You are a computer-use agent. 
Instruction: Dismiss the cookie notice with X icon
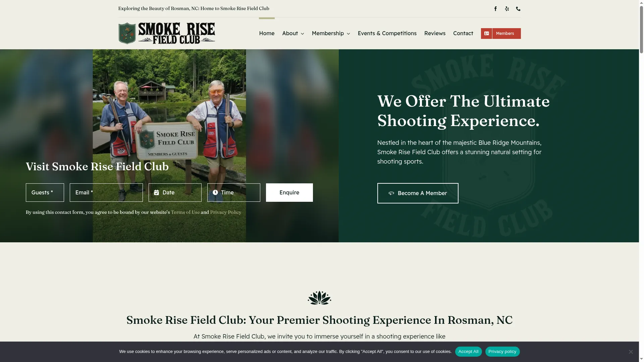coord(631,352)
